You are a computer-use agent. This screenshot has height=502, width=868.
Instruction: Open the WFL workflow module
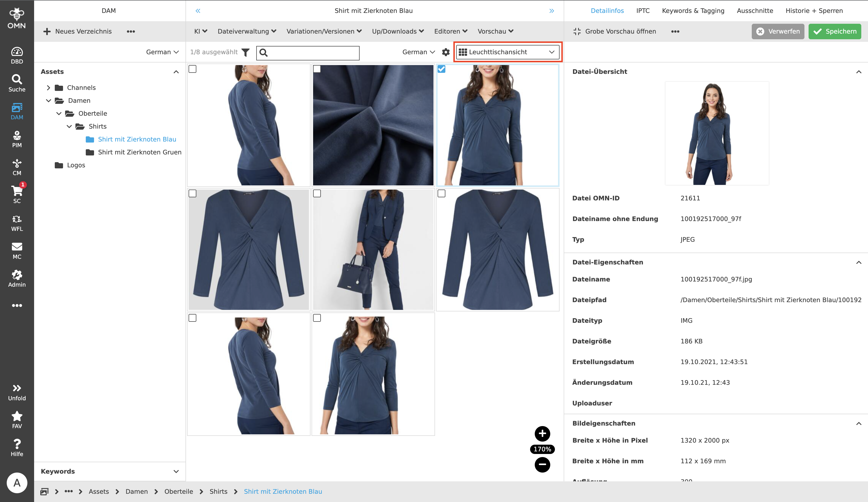tap(17, 223)
